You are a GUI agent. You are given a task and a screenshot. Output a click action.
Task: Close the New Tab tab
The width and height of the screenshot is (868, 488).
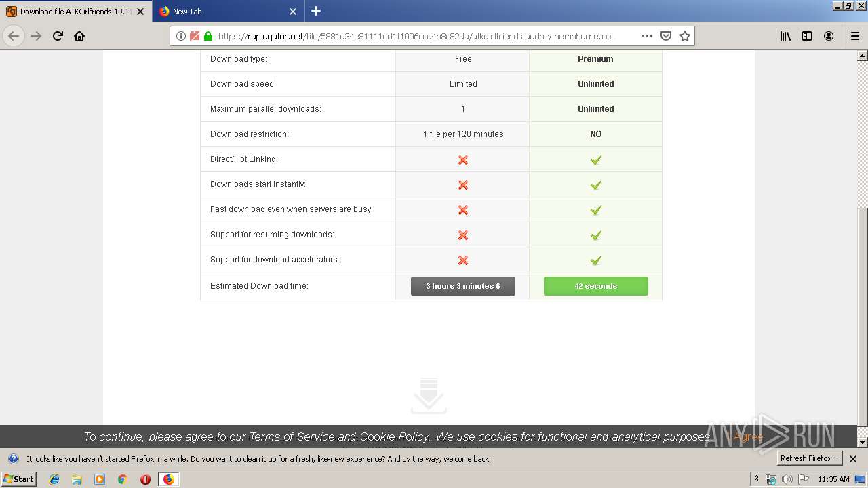point(293,12)
